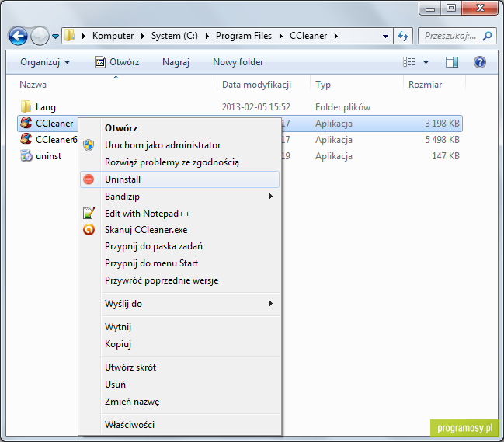Navigate to System (C:) breadcrumb

(175, 36)
